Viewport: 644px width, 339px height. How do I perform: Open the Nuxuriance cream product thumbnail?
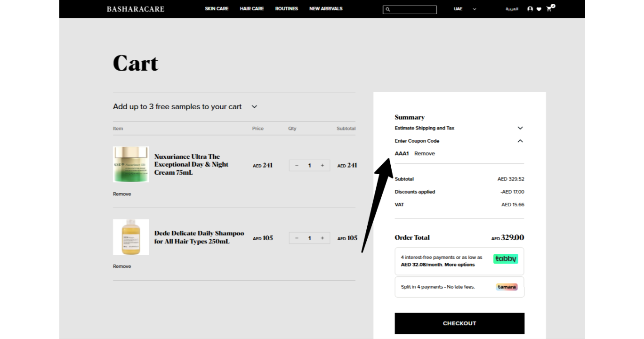coord(131,164)
